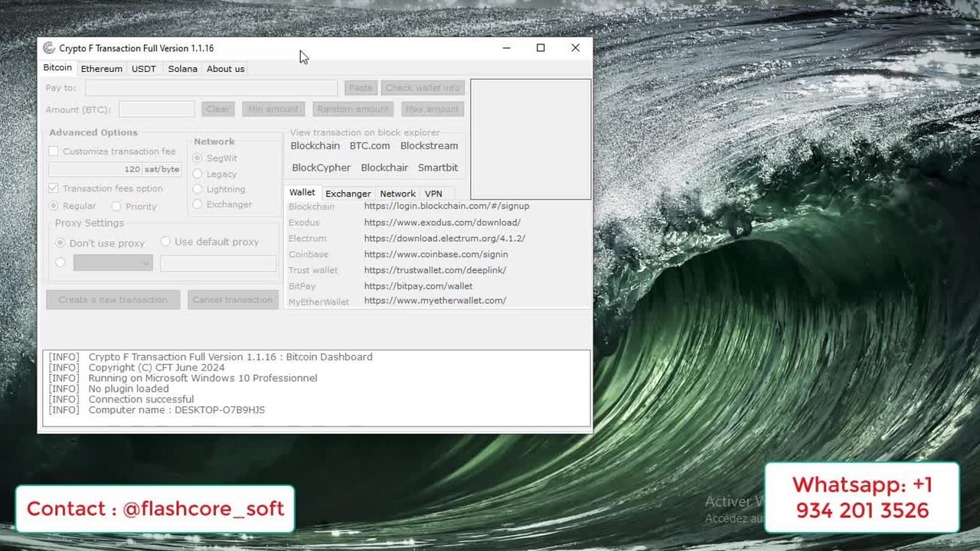Select the USDT tab

point(144,69)
